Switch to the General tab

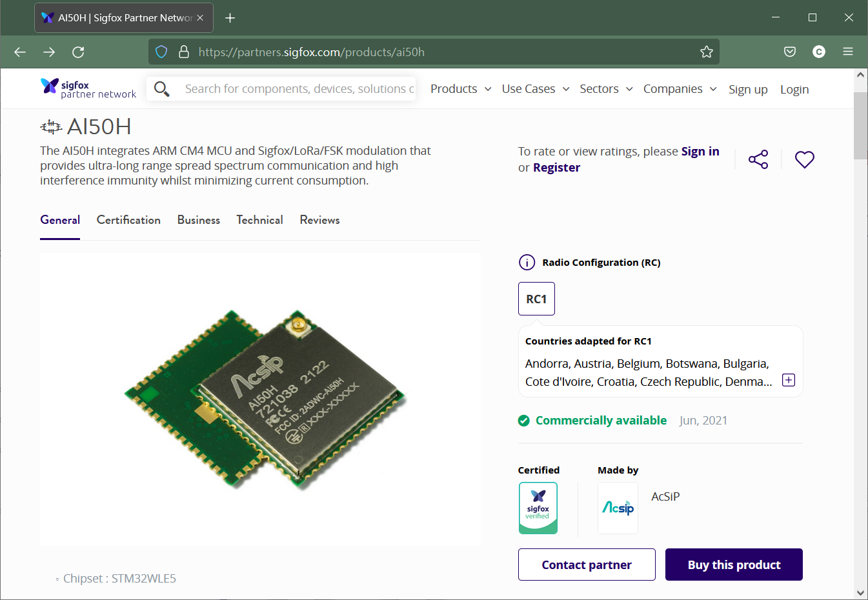pyautogui.click(x=60, y=220)
